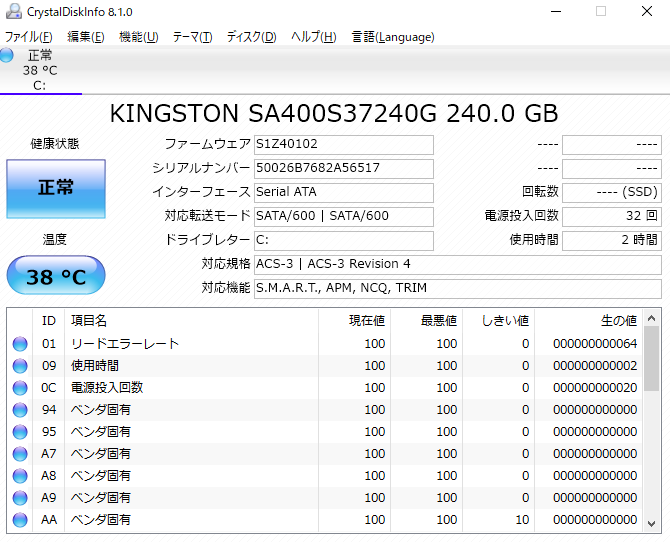Click the CrystalDiskInfo app icon in title bar
Image resolution: width=670 pixels, height=542 pixels.
(14, 11)
